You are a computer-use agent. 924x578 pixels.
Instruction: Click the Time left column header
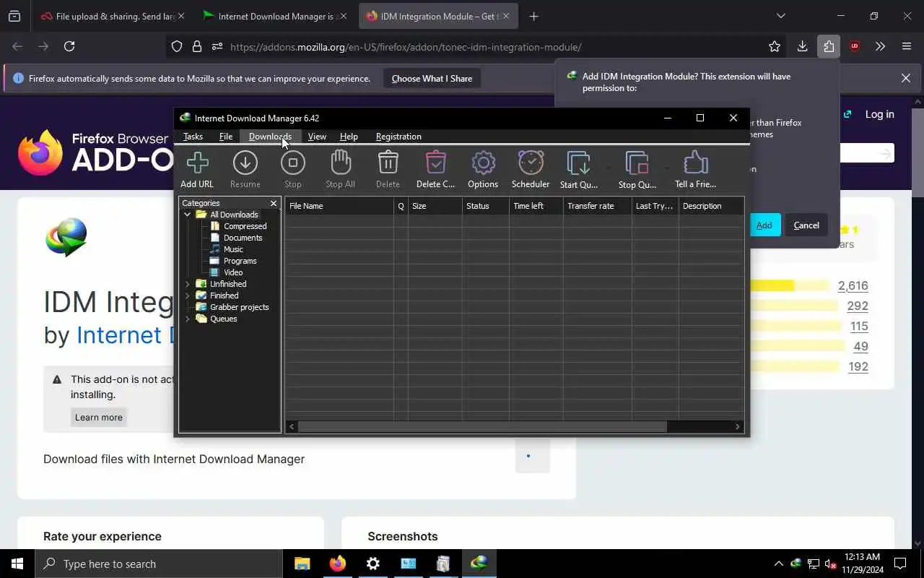click(x=536, y=206)
